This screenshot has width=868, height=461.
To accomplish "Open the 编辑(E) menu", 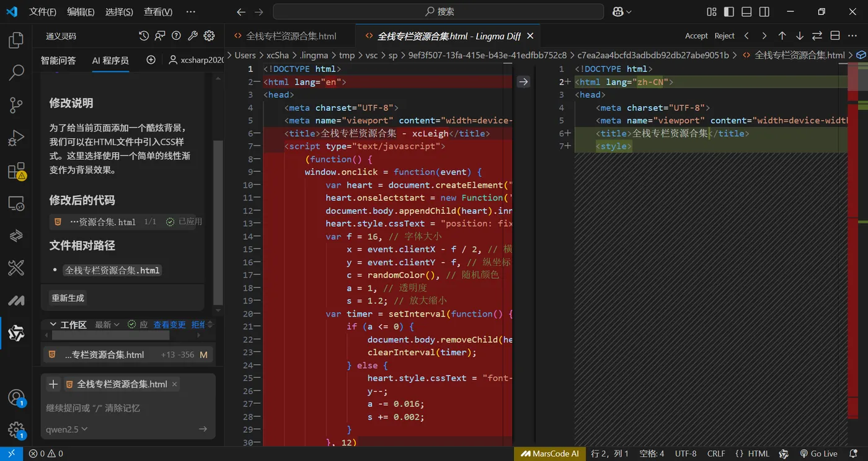I will coord(81,12).
